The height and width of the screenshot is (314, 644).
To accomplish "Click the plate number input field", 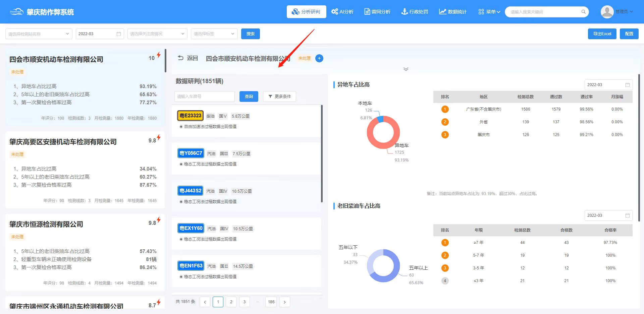I will pos(204,97).
